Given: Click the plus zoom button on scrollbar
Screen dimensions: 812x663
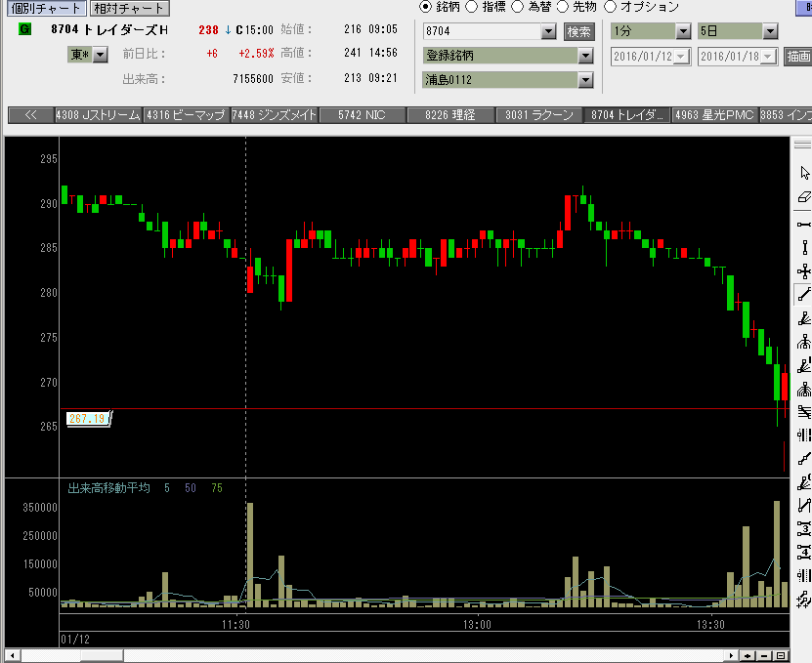Looking at the screenshot, I should pyautogui.click(x=747, y=656).
